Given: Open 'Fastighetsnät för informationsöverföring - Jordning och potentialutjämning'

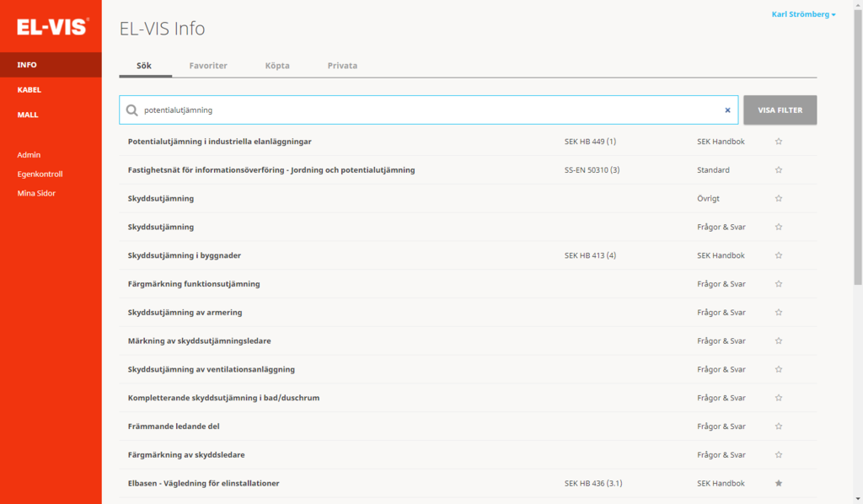Looking at the screenshot, I should [271, 170].
